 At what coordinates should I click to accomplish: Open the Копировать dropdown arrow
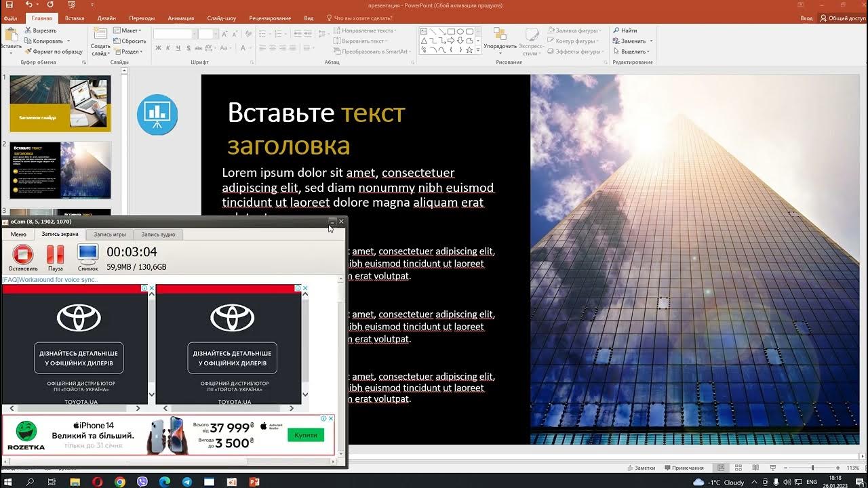pos(68,41)
